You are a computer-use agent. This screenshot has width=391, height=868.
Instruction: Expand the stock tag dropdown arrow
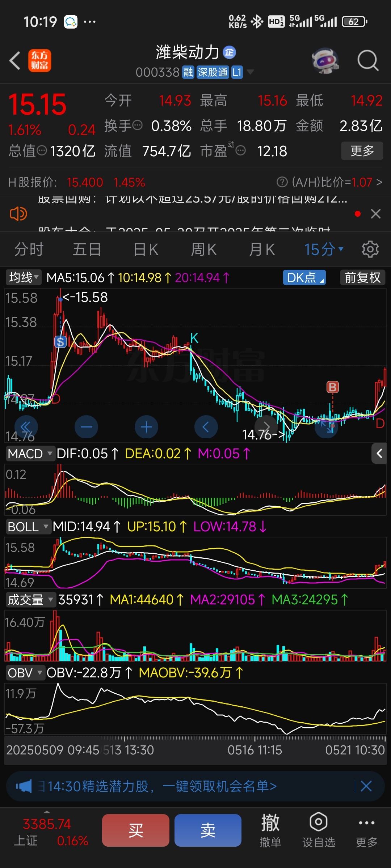click(x=250, y=72)
